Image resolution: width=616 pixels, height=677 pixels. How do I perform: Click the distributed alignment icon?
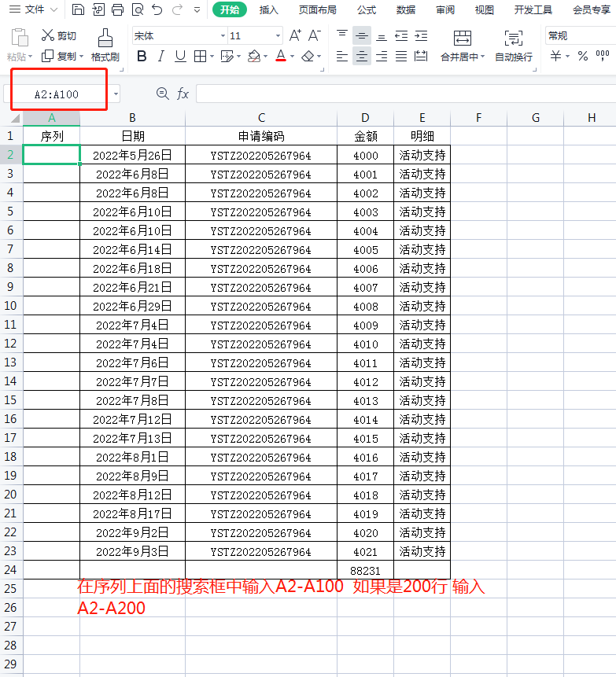pos(421,56)
